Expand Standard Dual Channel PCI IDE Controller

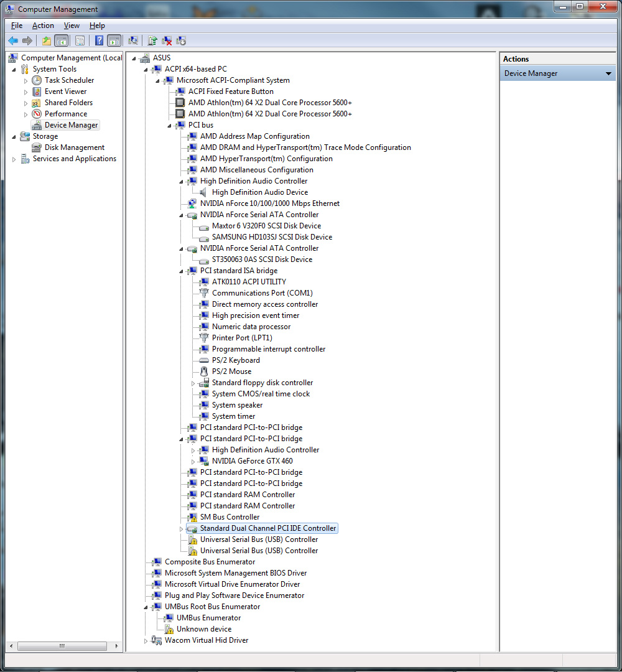click(x=181, y=529)
